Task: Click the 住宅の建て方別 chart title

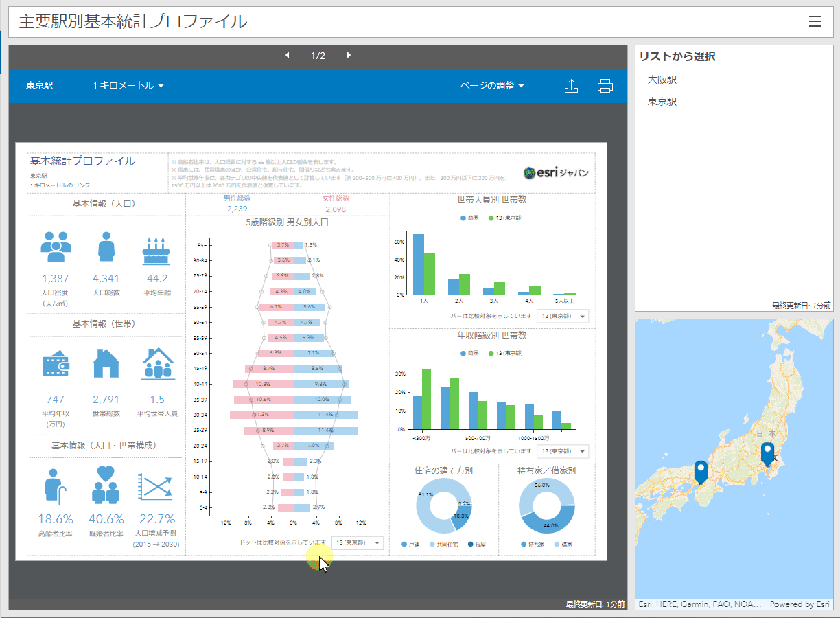Action: coord(443,471)
